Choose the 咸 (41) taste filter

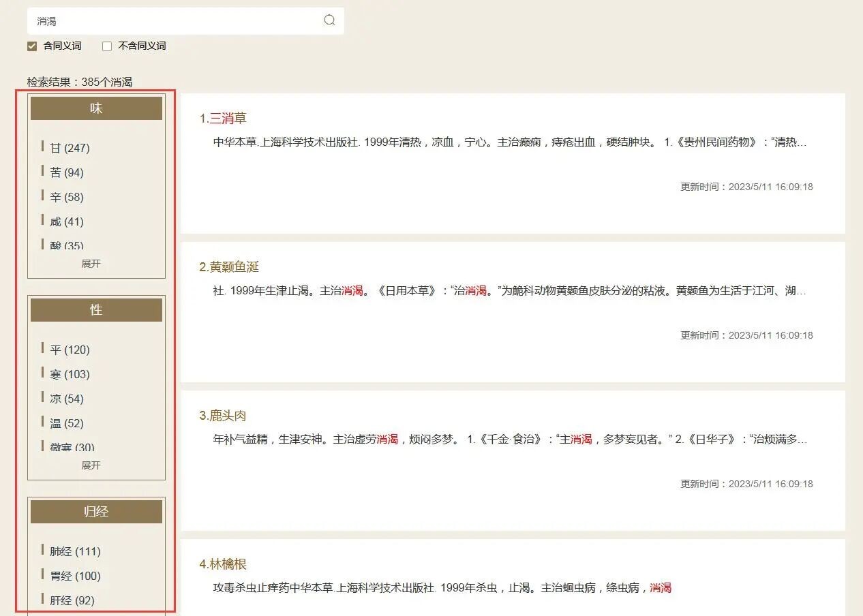tap(67, 221)
